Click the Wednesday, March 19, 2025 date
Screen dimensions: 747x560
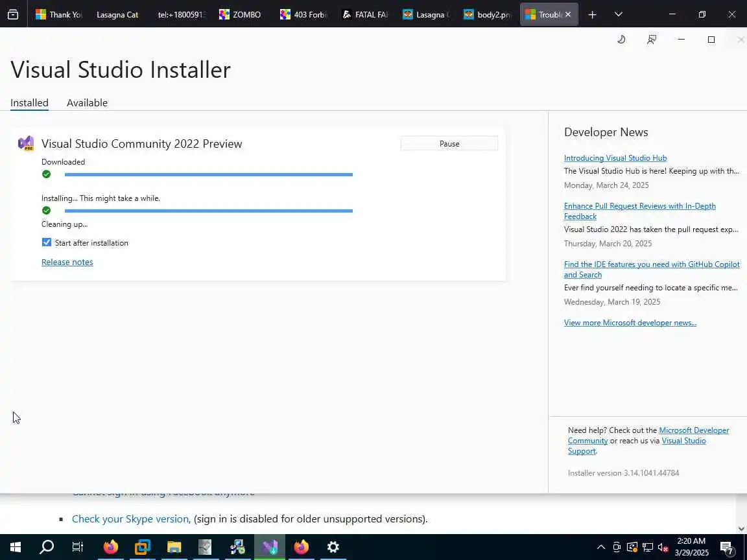coord(611,301)
